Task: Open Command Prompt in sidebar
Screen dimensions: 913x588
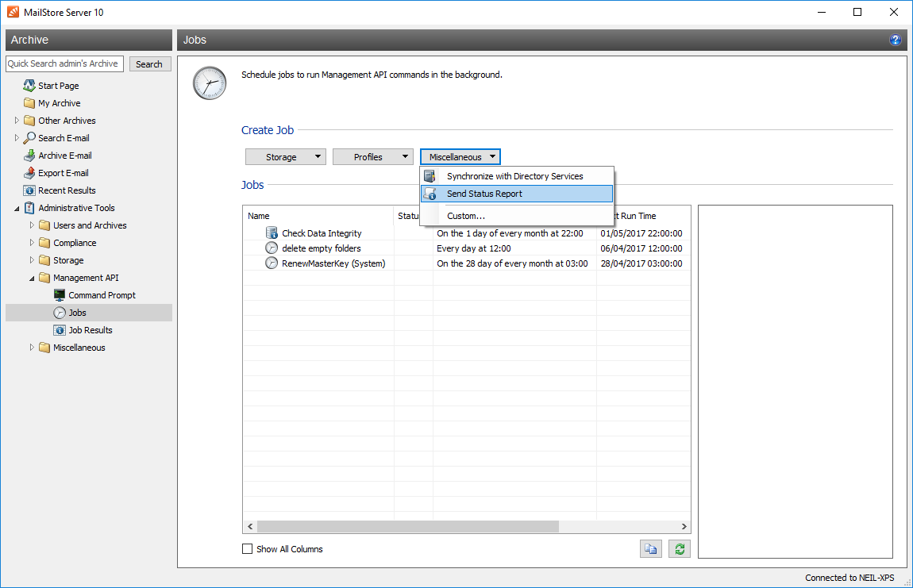Action: (102, 295)
